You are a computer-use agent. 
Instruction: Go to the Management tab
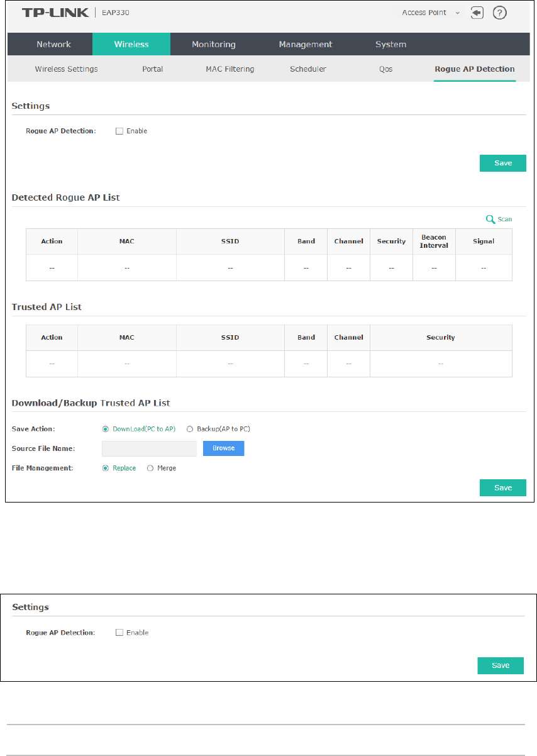tap(306, 45)
